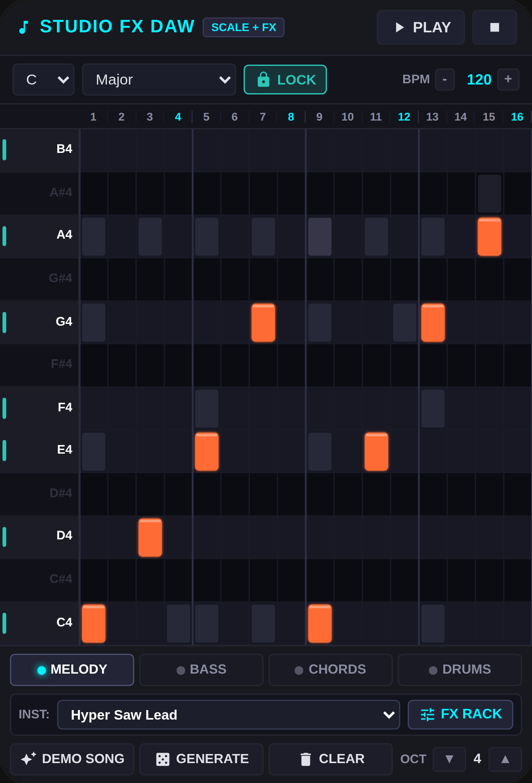Toggle the ghost F4 cell at step 5
532x783 pixels.
207,408
